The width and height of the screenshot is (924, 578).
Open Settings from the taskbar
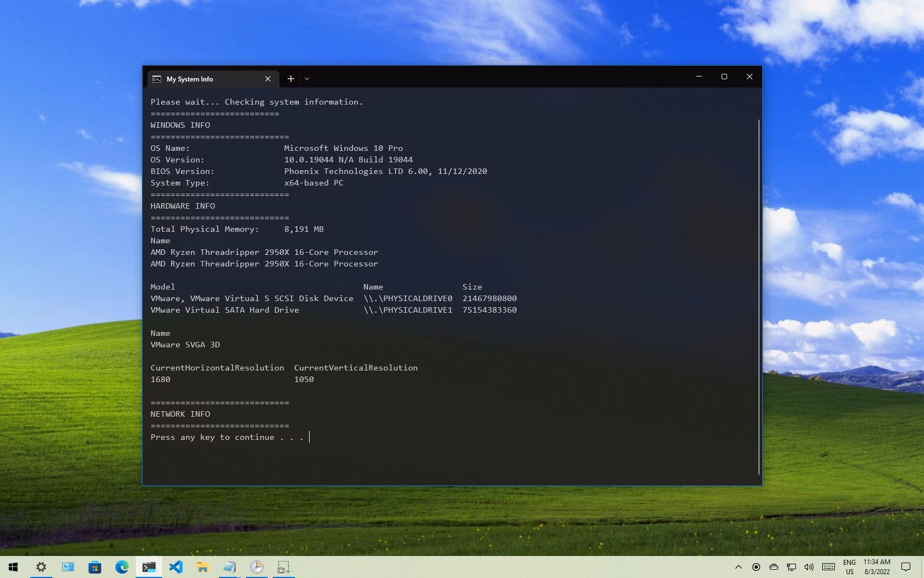pos(41,567)
